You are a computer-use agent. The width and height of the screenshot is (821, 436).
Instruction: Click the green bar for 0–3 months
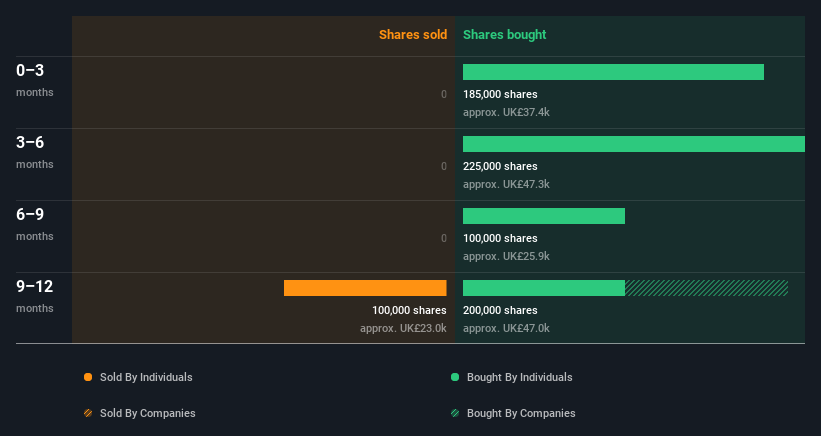point(613,72)
